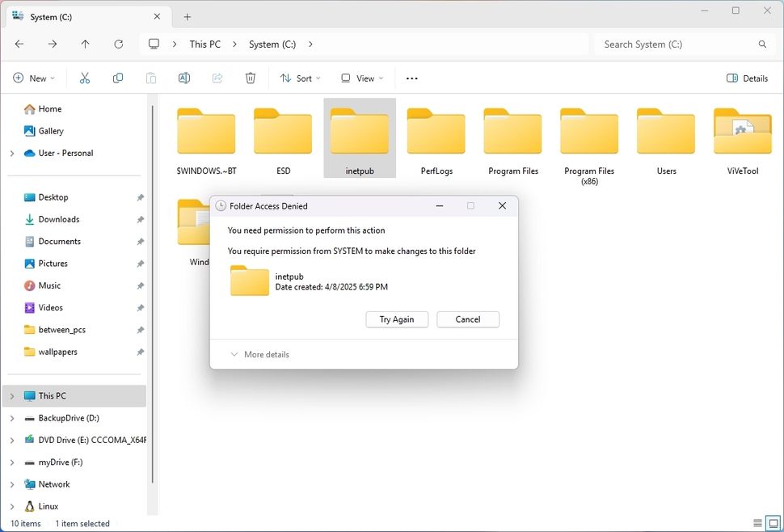The image size is (784, 532).
Task: Click the Try Again button
Action: (x=396, y=319)
